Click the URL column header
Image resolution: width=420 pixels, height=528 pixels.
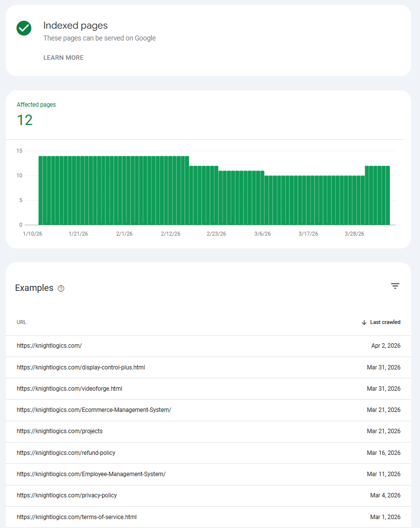pyautogui.click(x=21, y=322)
